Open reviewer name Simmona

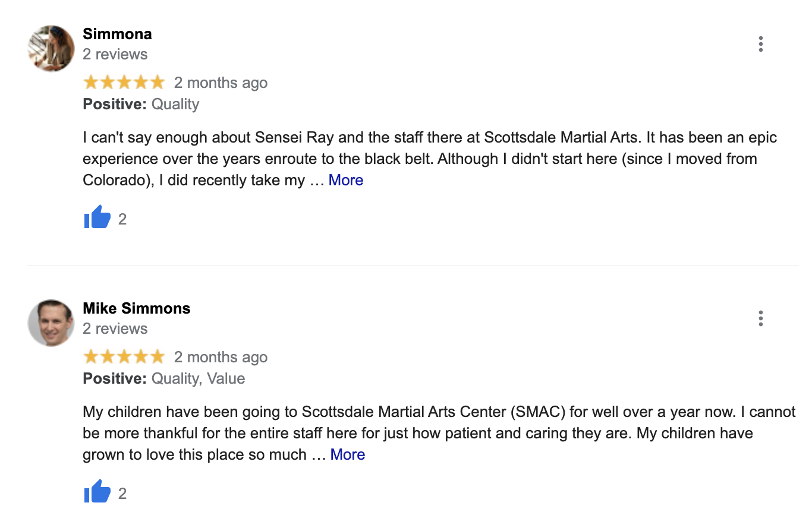pyautogui.click(x=117, y=34)
